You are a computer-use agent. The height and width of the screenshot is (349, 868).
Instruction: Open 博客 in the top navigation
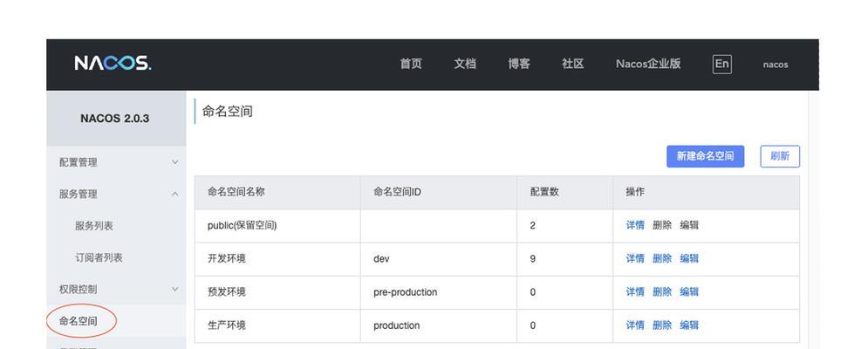[x=519, y=64]
